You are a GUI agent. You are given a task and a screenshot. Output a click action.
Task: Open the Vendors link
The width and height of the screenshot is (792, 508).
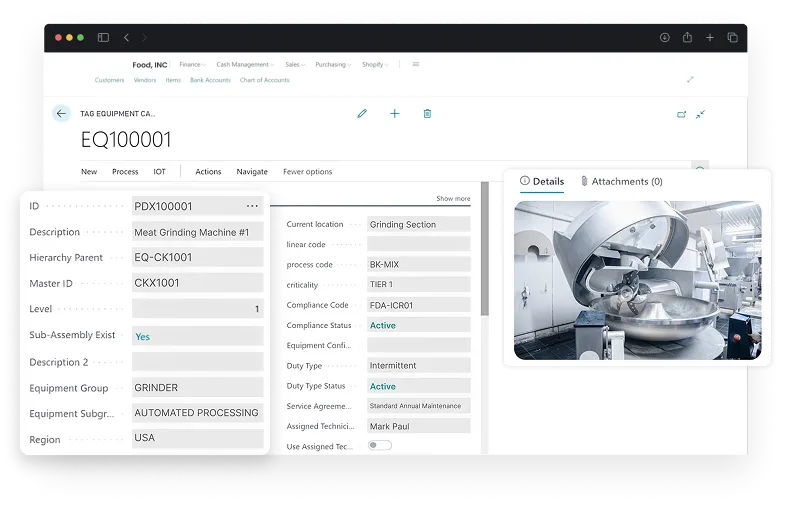(145, 80)
